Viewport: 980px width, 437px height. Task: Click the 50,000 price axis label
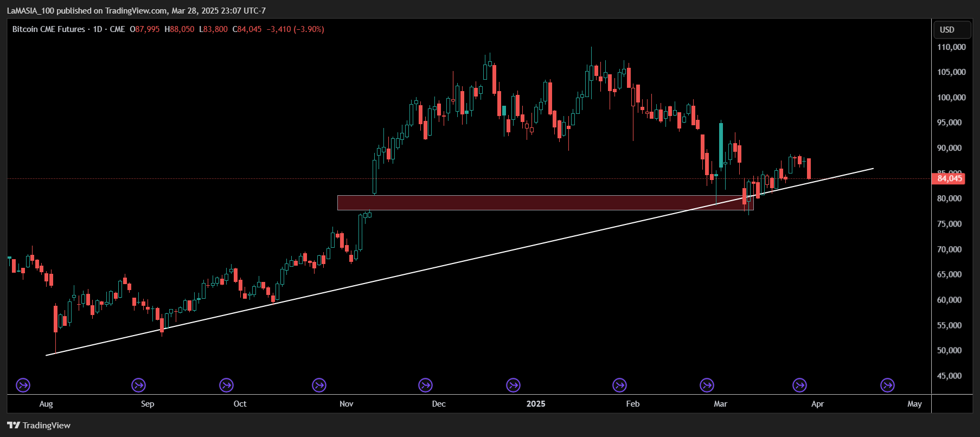tap(949, 350)
